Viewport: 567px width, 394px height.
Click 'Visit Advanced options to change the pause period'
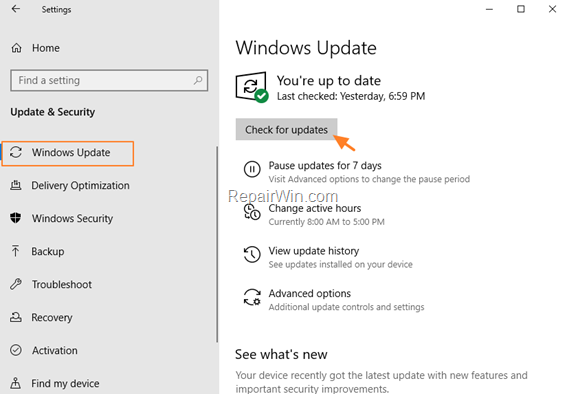369,179
